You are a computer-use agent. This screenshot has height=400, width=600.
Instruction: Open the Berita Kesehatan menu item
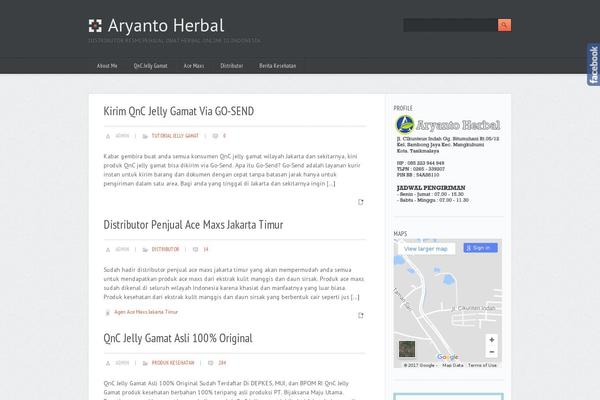coord(277,66)
